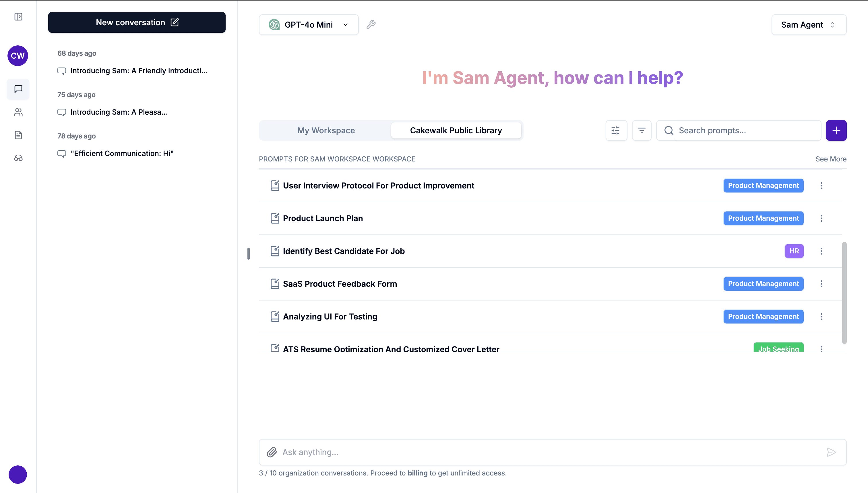868x493 pixels.
Task: Click the glasses icon in sidebar
Action: coord(18,158)
